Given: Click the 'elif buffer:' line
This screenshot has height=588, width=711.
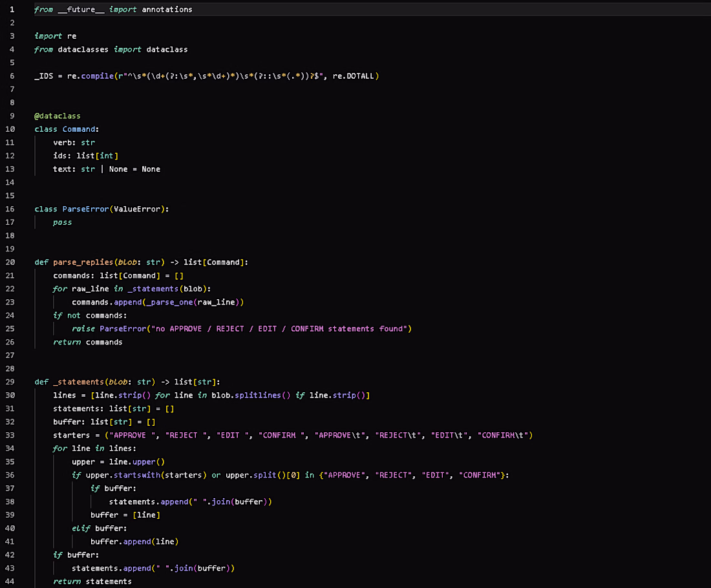Looking at the screenshot, I should (x=100, y=529).
